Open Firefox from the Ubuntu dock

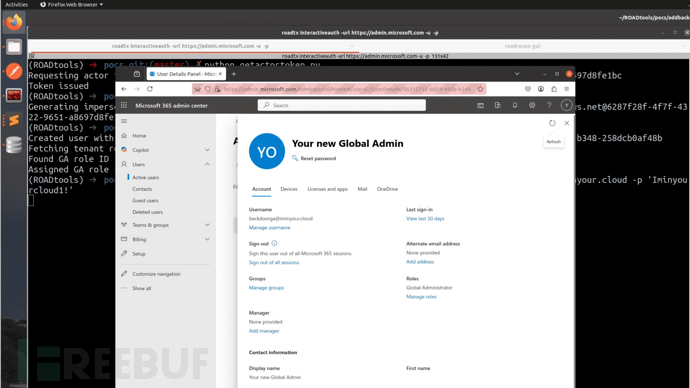14,22
